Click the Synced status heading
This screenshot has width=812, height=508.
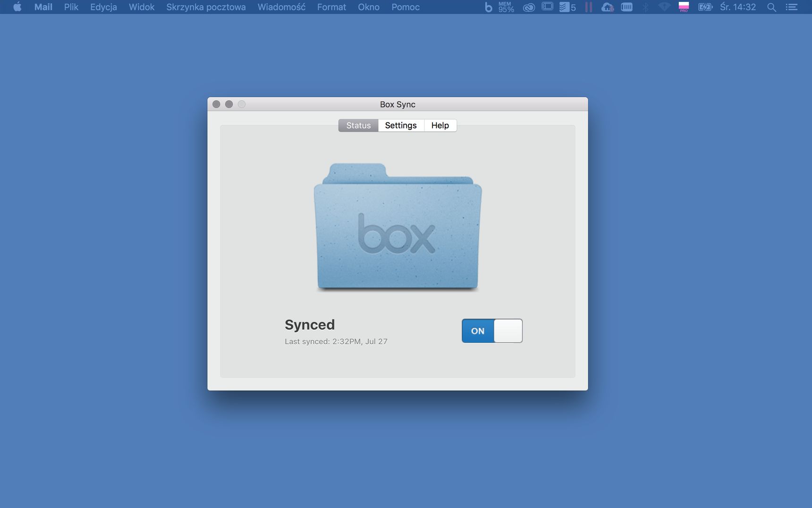pyautogui.click(x=310, y=325)
